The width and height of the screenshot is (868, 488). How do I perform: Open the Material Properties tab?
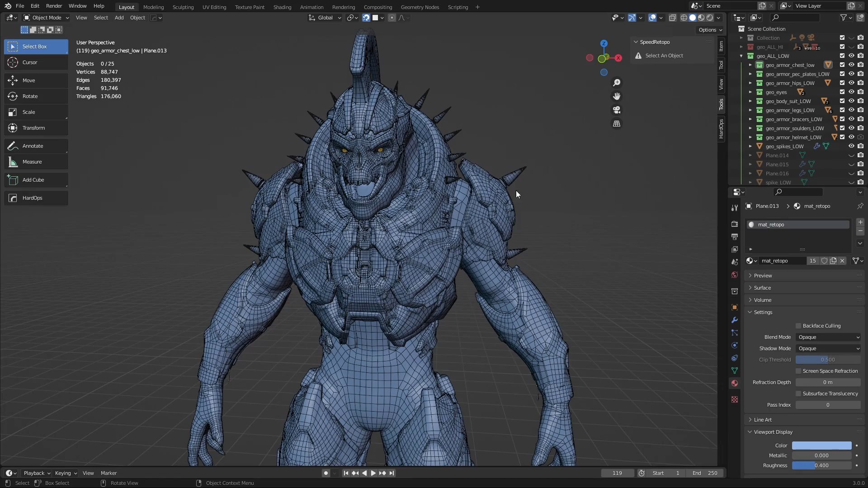(735, 383)
